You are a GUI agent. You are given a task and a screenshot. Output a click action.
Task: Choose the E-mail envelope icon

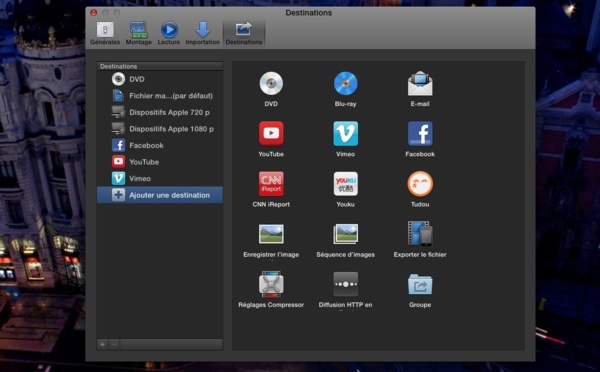(x=420, y=83)
